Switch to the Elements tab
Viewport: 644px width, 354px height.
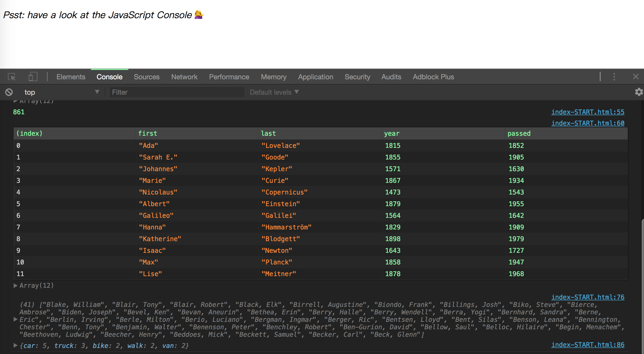pos(71,77)
